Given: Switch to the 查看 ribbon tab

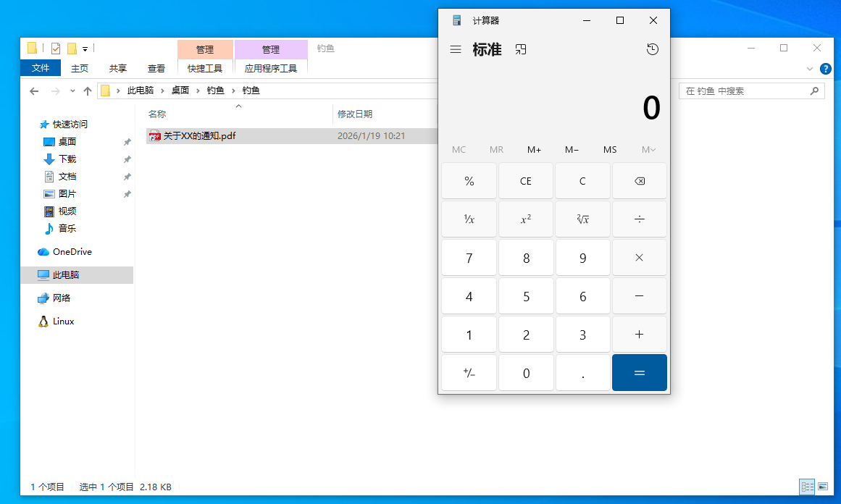Looking at the screenshot, I should [x=156, y=68].
